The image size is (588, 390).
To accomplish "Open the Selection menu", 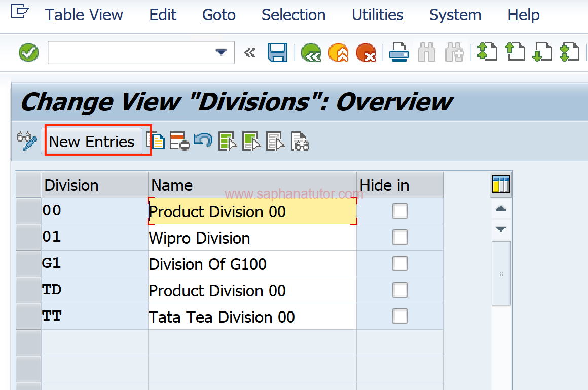I will [x=293, y=15].
